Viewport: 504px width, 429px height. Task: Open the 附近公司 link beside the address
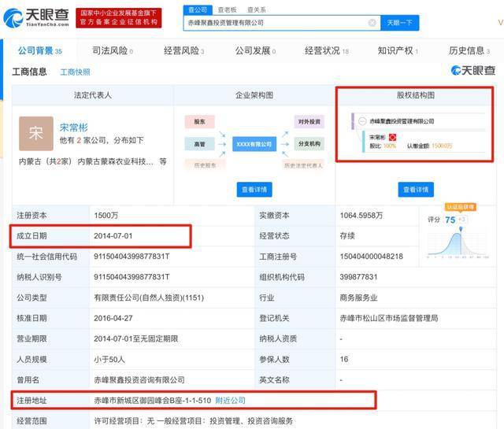pos(230,401)
